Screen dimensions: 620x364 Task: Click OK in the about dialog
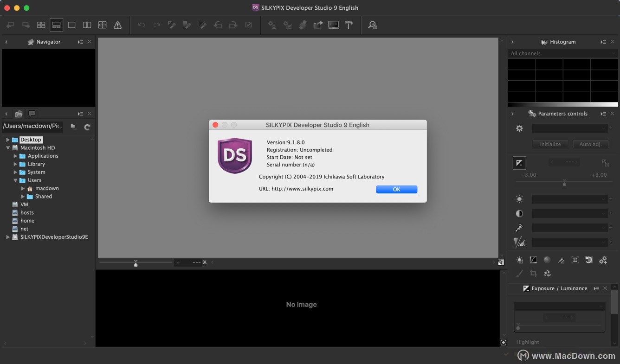point(396,189)
